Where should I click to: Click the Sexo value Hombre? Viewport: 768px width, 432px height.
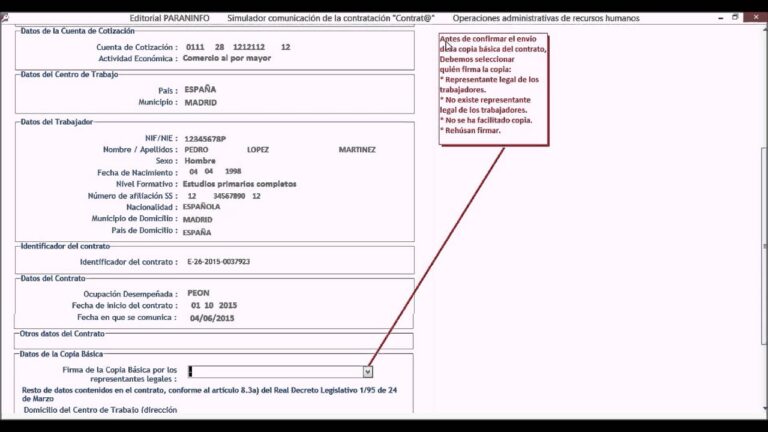tap(200, 161)
